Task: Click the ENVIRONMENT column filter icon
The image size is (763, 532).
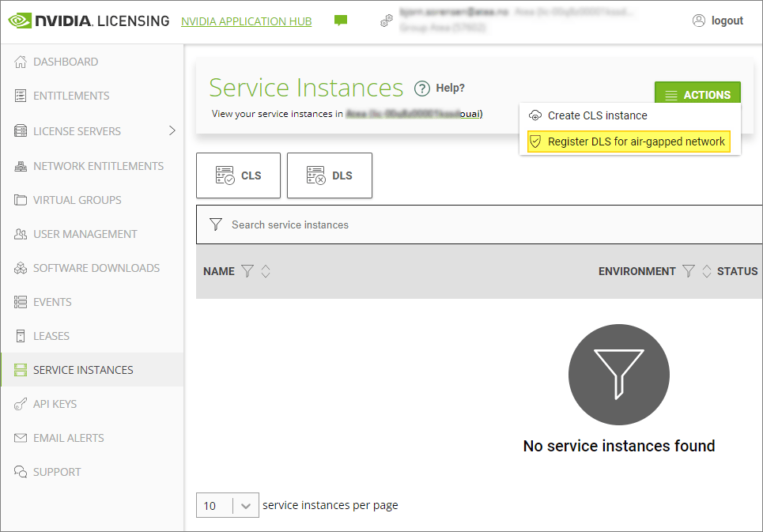Action: coord(689,271)
